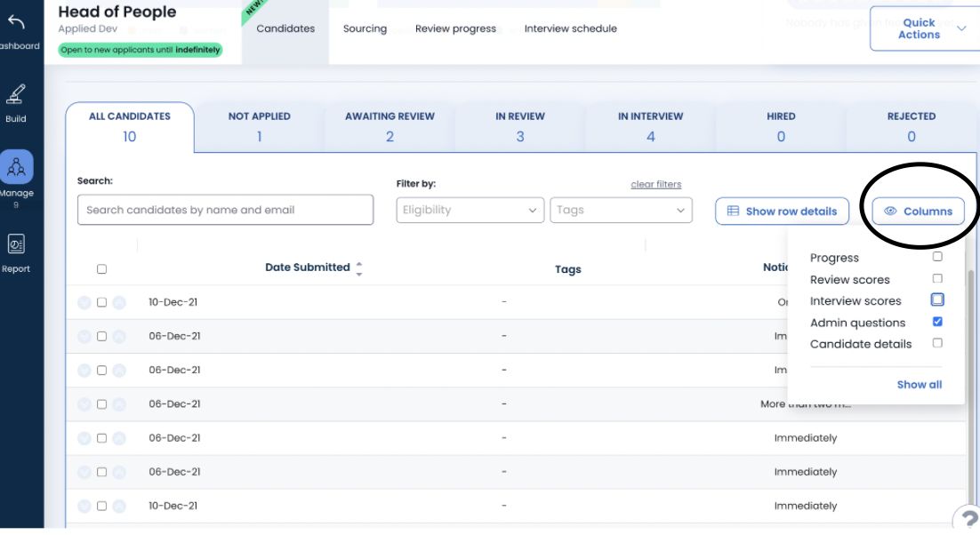
Task: Click the clear filters link
Action: click(x=655, y=185)
